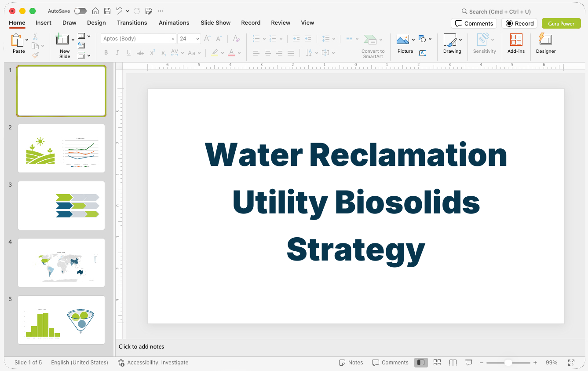588x371 pixels.
Task: Click the Copy icon
Action: coord(35,46)
